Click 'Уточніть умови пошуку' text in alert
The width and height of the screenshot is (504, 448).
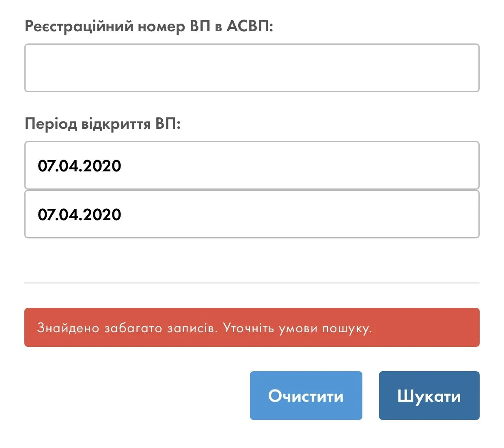pyautogui.click(x=297, y=328)
